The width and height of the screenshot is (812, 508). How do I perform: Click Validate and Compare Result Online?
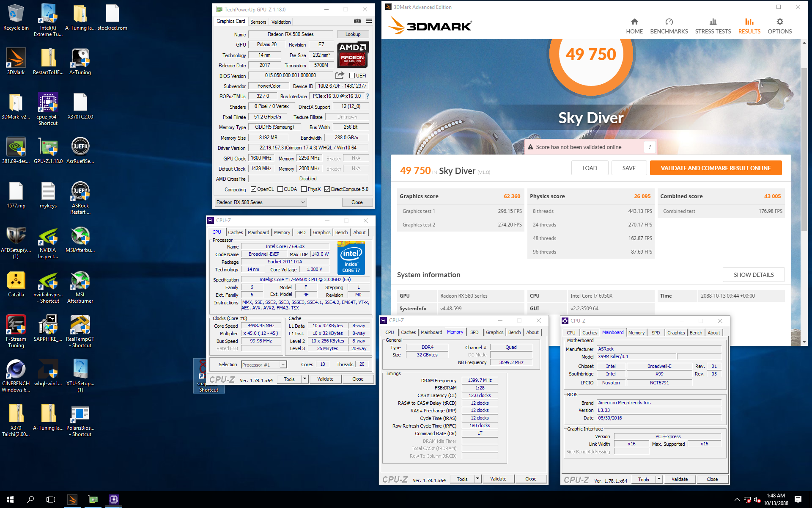(716, 168)
